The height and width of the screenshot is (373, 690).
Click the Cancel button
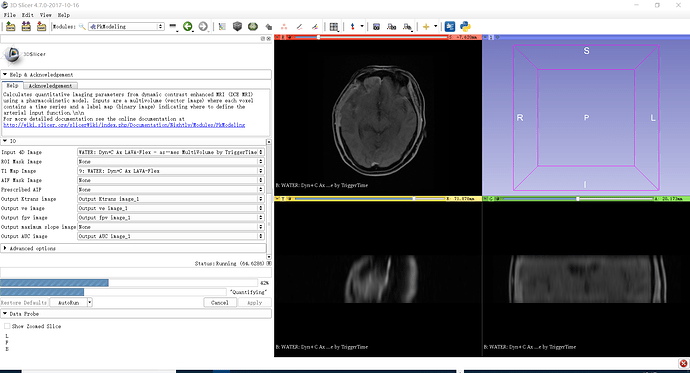[x=220, y=303]
